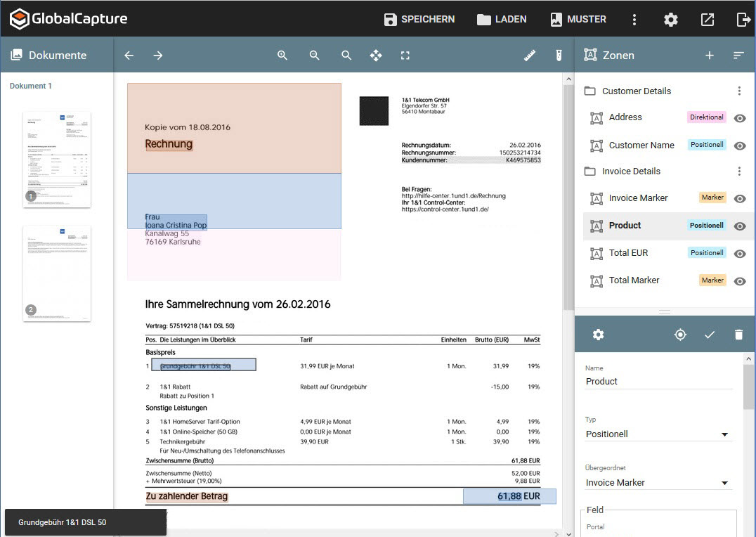Open the Übergeordnet dropdown for Invoice Marker
This screenshot has width=756, height=537.
pos(724,481)
